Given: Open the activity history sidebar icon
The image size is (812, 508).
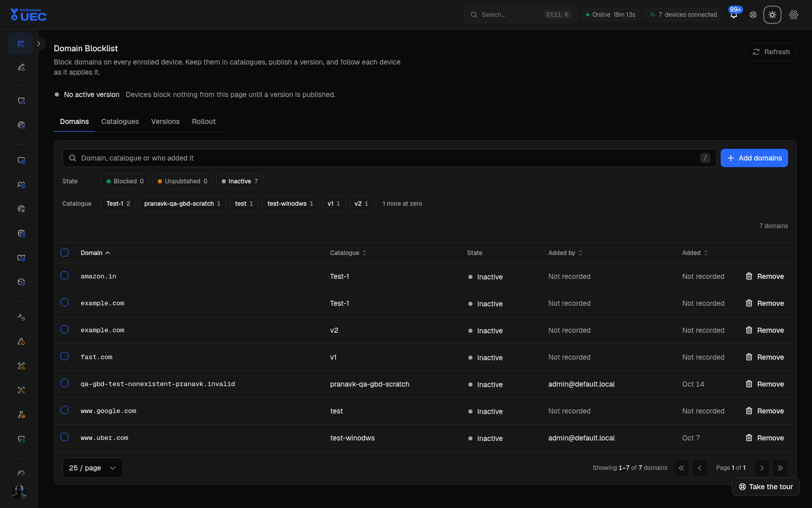Looking at the screenshot, I should pos(21,317).
